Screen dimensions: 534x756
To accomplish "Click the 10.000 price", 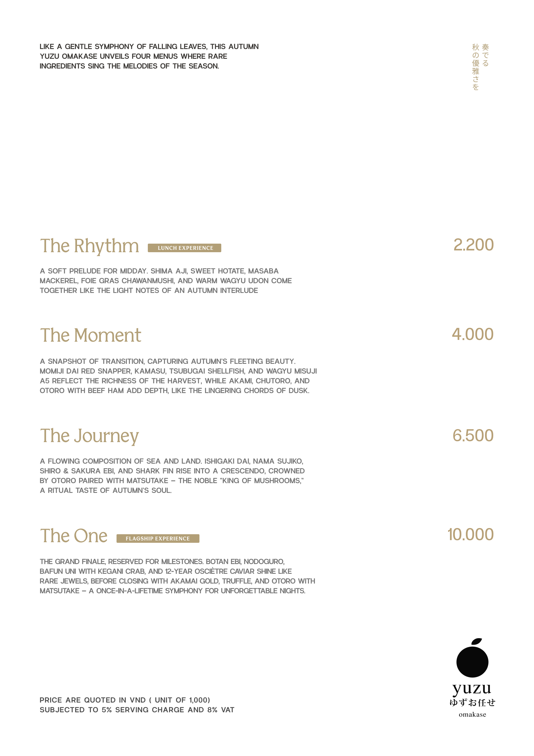I will click(x=470, y=535).
